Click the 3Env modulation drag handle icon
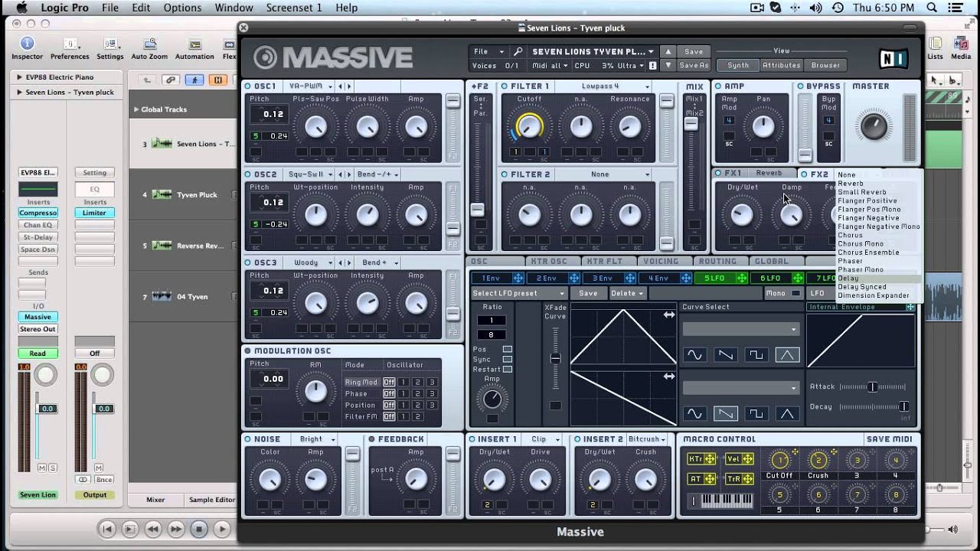Viewport: 980px width, 551px height. (630, 278)
